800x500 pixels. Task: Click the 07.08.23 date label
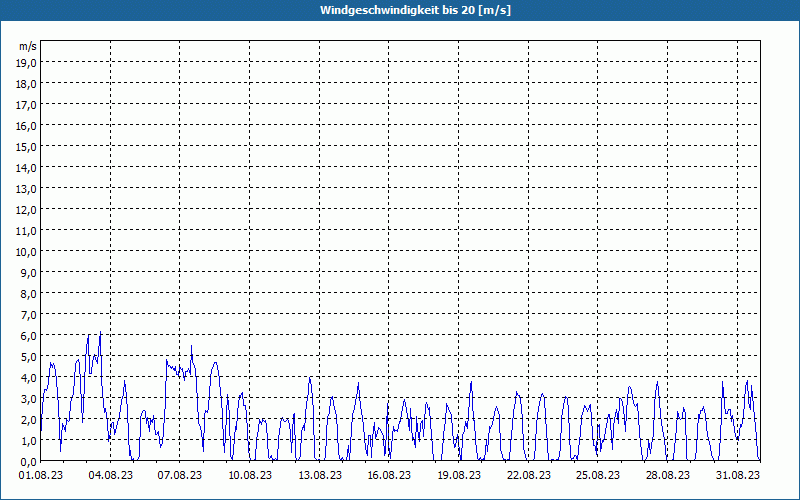pos(180,475)
